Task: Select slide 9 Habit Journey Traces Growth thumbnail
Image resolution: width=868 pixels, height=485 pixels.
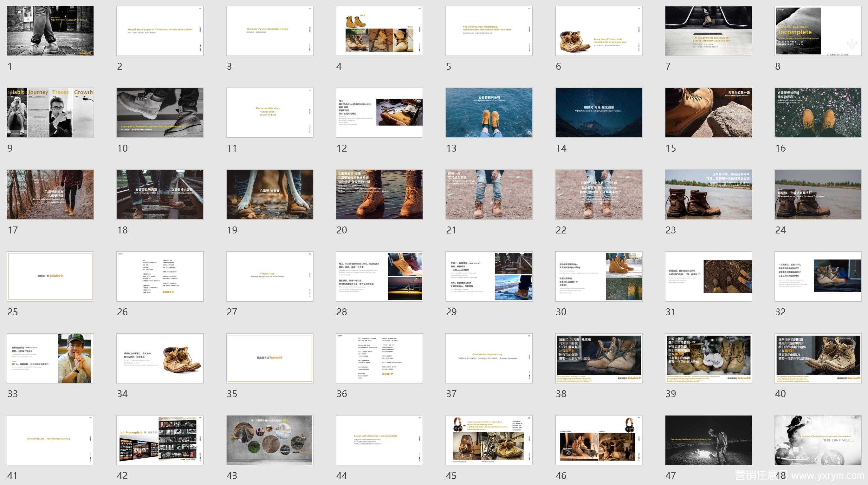Action: pyautogui.click(x=50, y=113)
